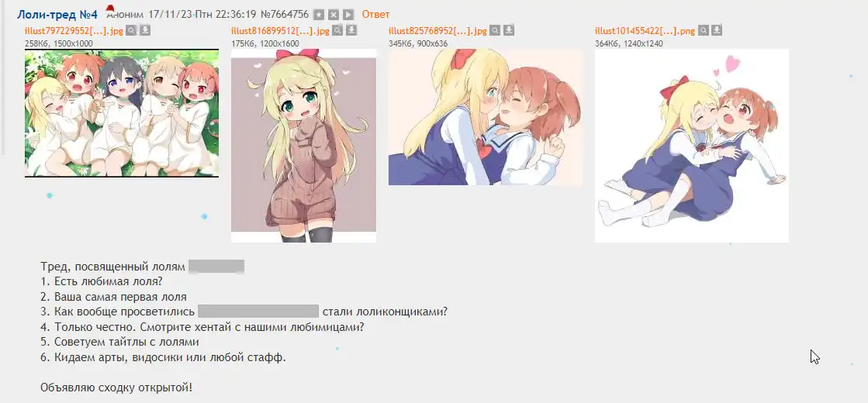The image size is (868, 403).
Task: Click magnifier icon next to illust825768952
Action: (495, 30)
